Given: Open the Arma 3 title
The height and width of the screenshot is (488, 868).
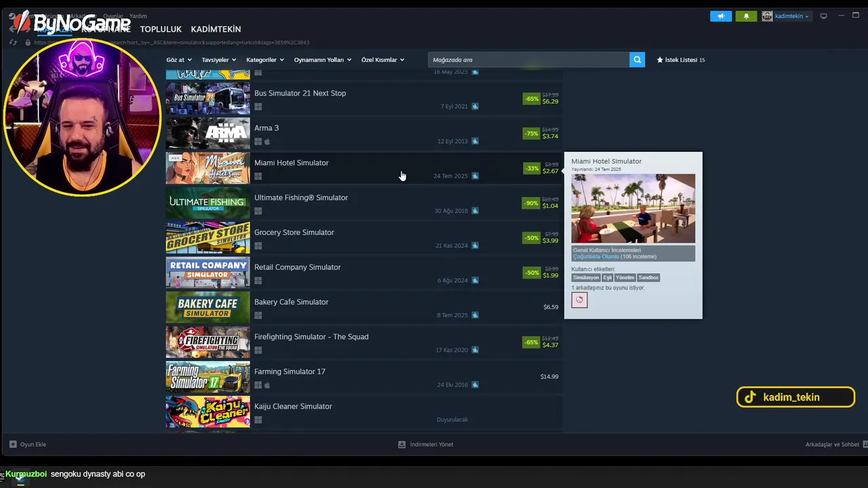Looking at the screenshot, I should point(267,127).
